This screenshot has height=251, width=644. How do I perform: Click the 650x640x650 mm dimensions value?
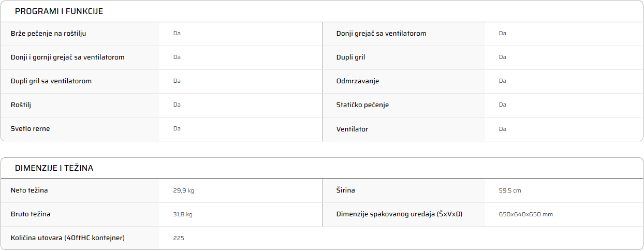tap(525, 214)
